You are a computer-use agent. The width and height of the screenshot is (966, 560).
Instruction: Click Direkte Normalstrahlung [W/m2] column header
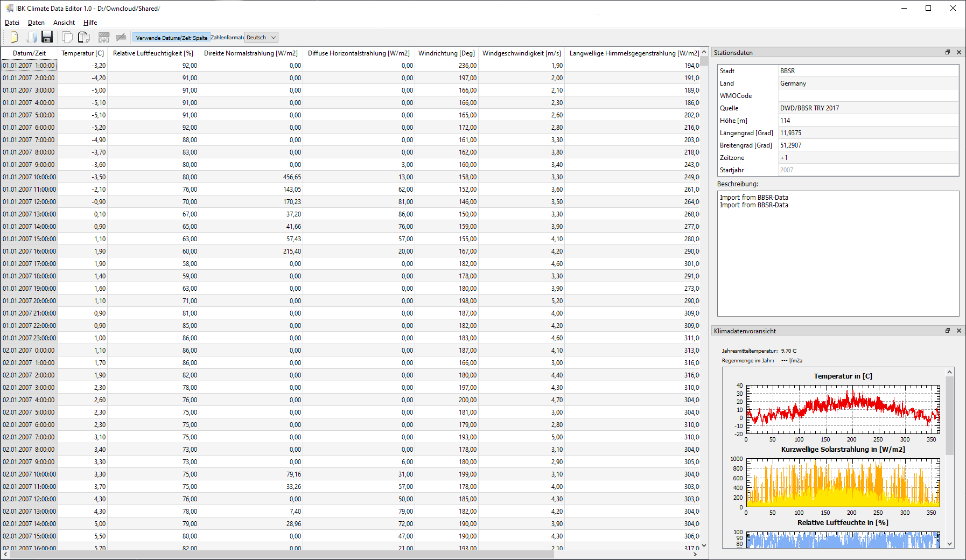click(250, 53)
